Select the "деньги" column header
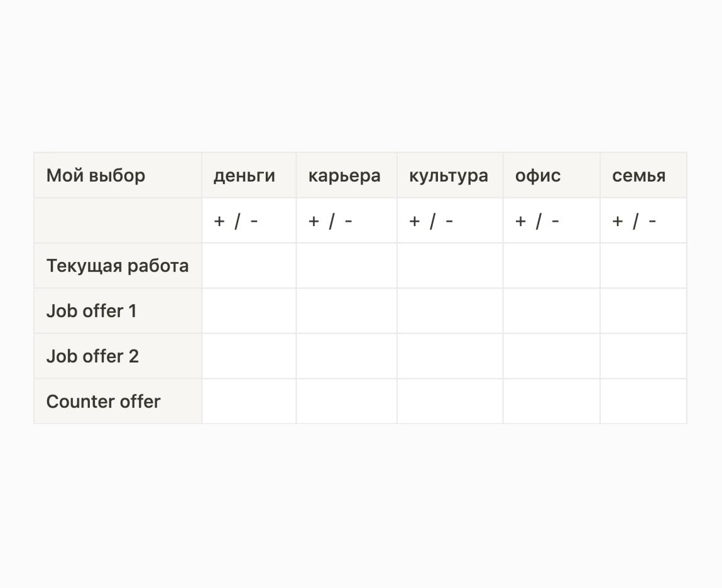 pyautogui.click(x=249, y=175)
